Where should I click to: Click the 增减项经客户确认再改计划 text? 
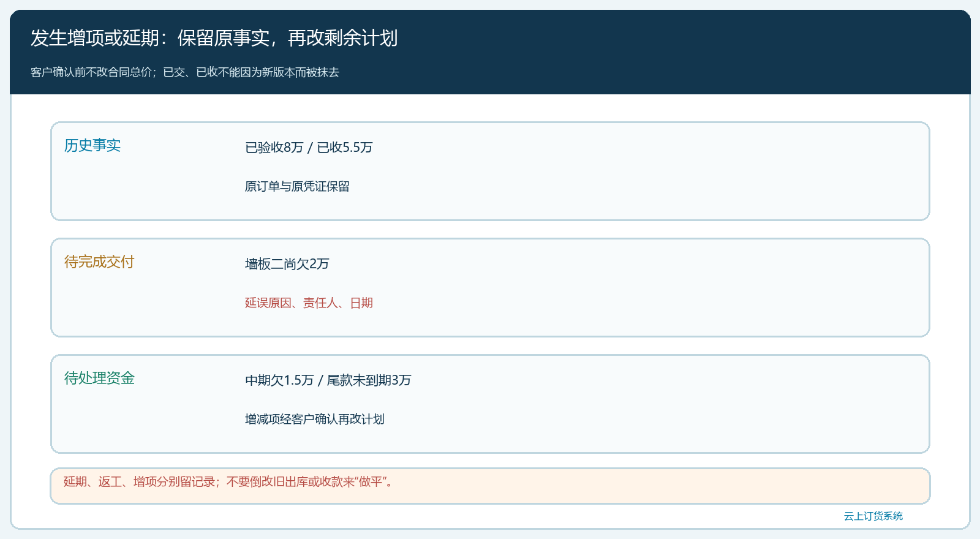click(315, 420)
